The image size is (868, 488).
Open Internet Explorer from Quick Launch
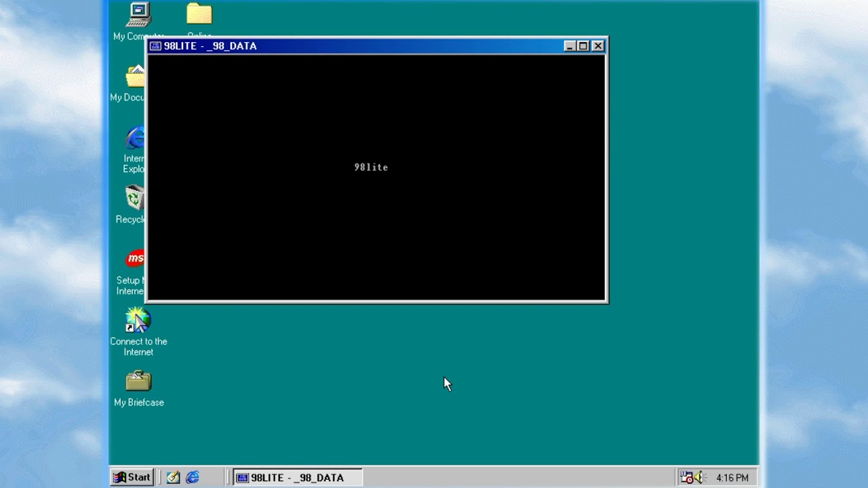coord(192,477)
